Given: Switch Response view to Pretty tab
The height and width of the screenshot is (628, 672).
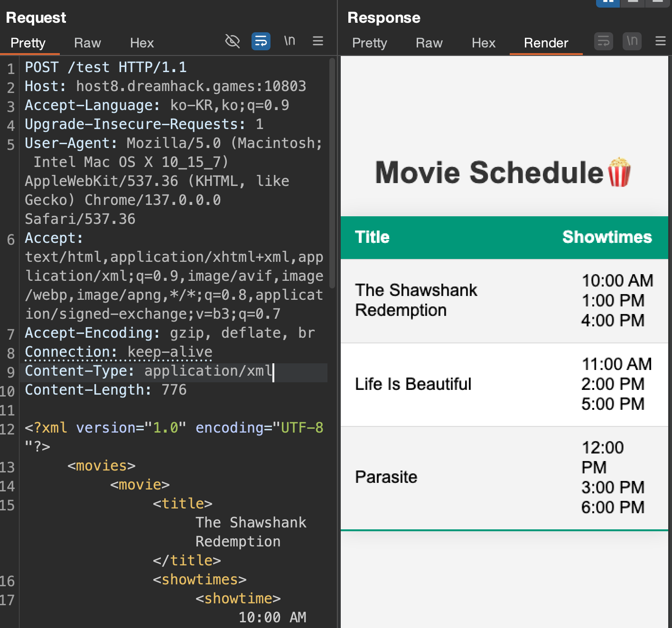Looking at the screenshot, I should (x=370, y=43).
